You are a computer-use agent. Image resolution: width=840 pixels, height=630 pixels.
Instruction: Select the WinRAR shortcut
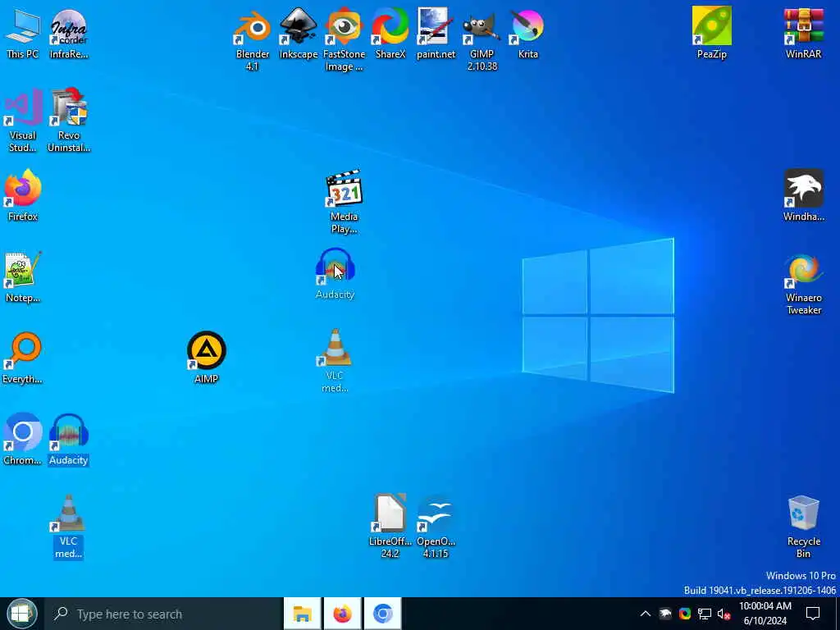click(803, 33)
